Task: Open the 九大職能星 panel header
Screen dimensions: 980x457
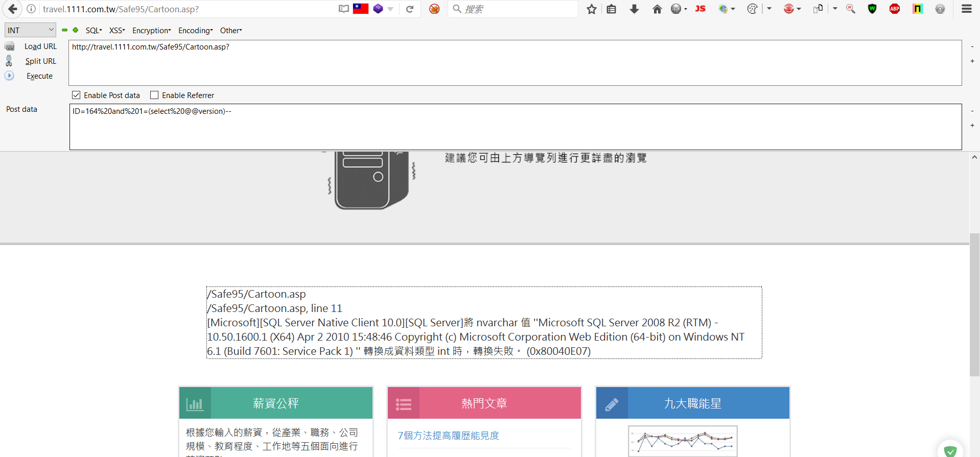Action: (x=693, y=403)
